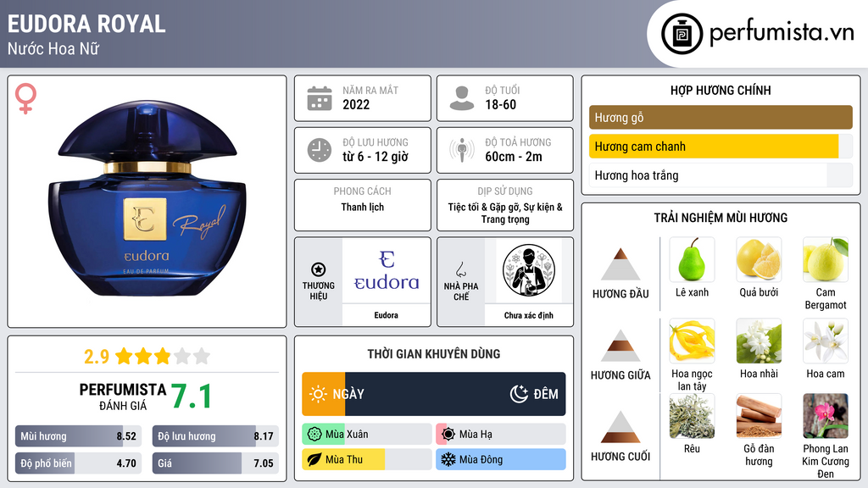Click the Hương đầu pyramid icon

(620, 264)
